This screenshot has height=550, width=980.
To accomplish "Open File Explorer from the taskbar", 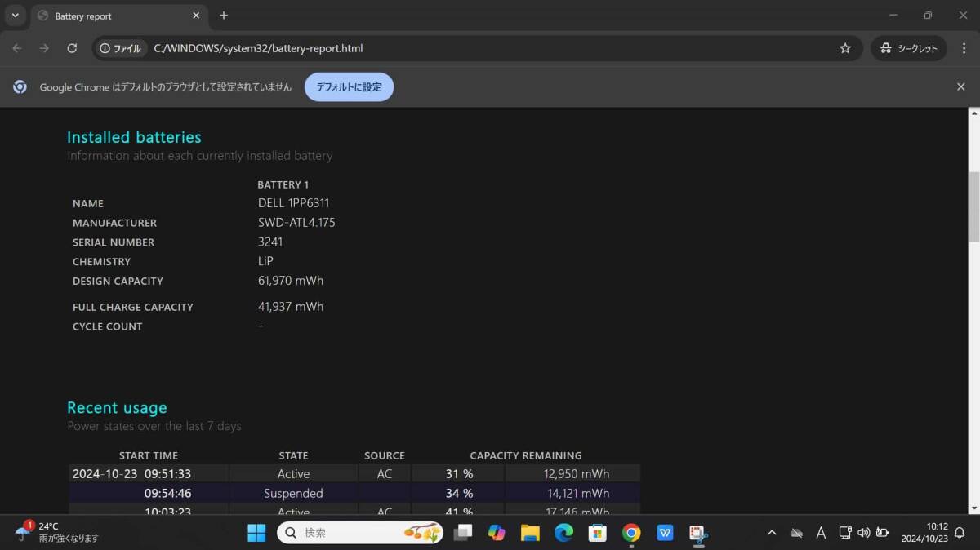I will pos(530,533).
